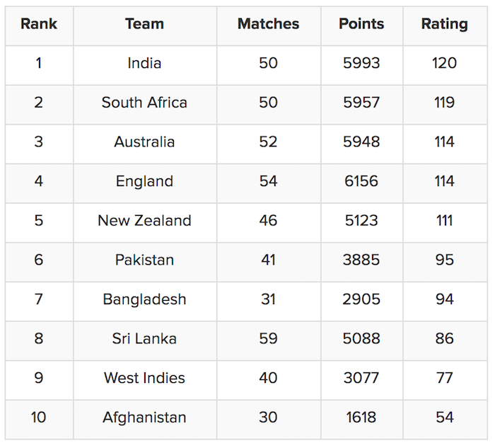Select the India team cell

point(144,64)
